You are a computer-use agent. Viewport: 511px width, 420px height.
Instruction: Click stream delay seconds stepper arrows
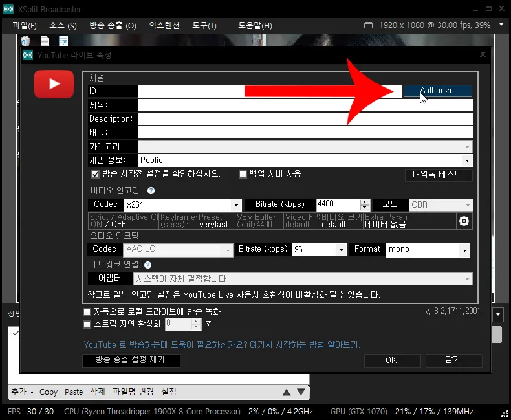(x=196, y=324)
